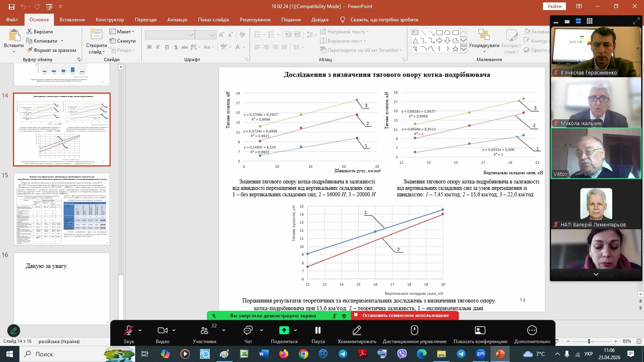Toggle camera with Видео button
644x362 pixels.
click(x=162, y=330)
